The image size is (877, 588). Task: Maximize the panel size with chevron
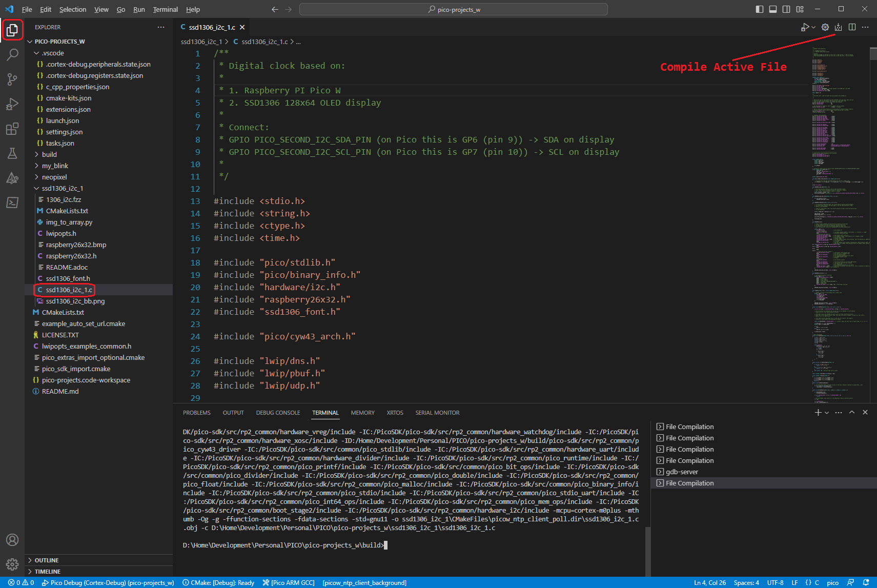[852, 412]
